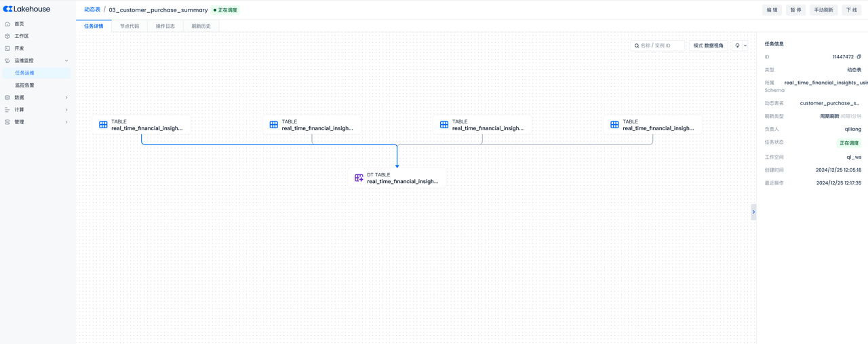This screenshot has width=868, height=344.
Task: Click the 手动刷新 button
Action: [823, 10]
